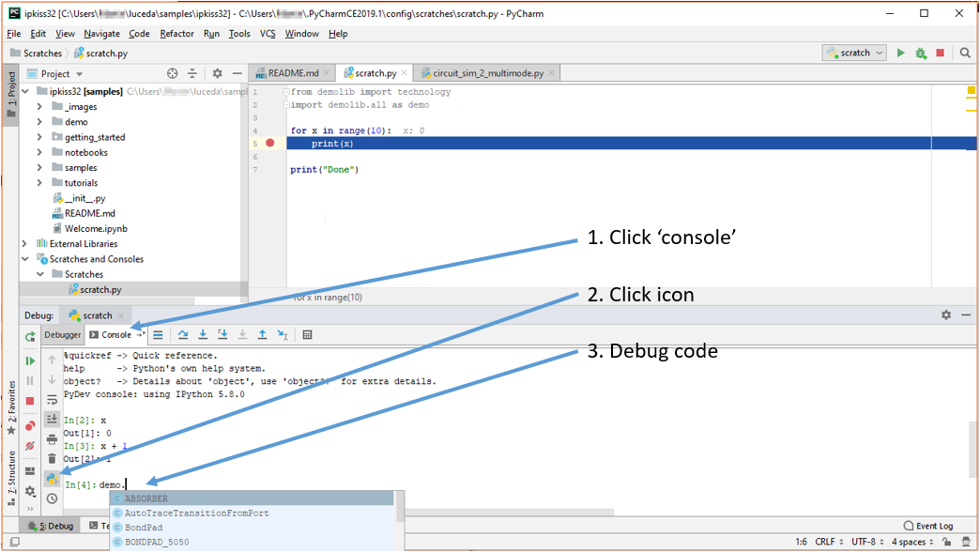Viewport: 980px width, 552px height.
Task: Clear console with the trash icon
Action: point(53,458)
